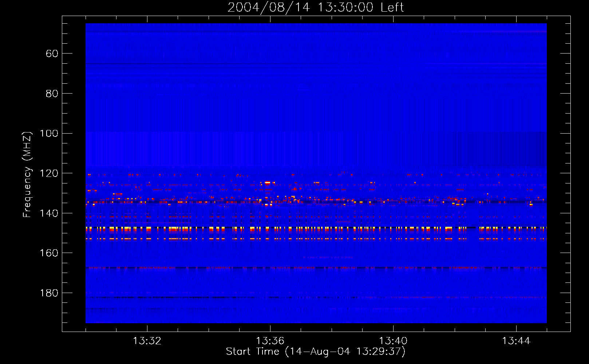Click the 'Start Time (14-Aug-04 13:29:37)' label

pyautogui.click(x=316, y=352)
